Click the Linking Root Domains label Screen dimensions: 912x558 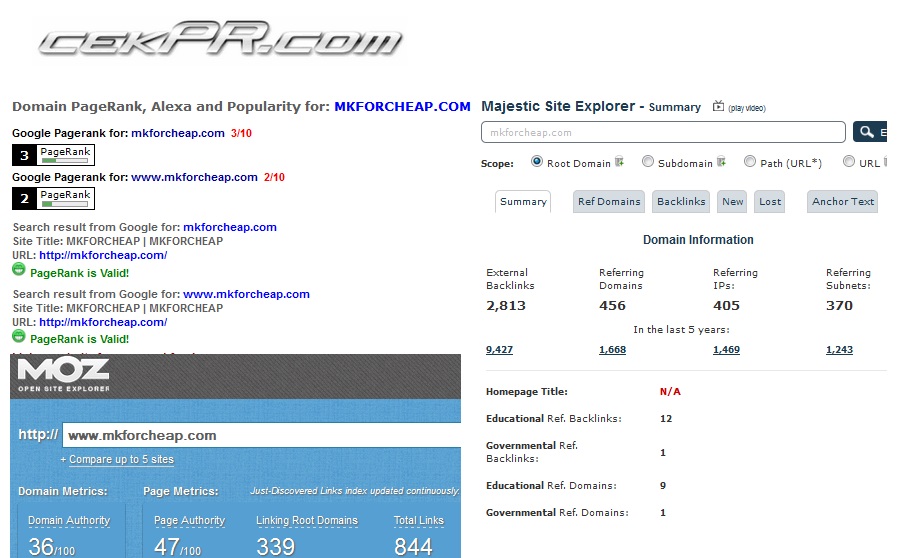pos(307,521)
